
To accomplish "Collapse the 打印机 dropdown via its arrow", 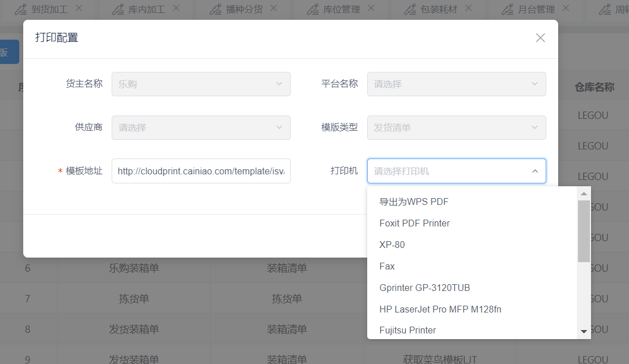I will (x=535, y=171).
